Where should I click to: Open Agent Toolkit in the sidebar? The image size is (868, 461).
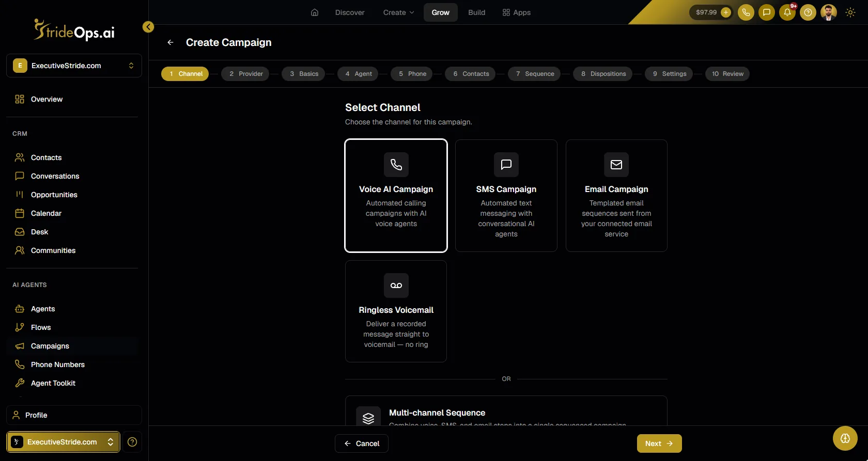pos(72,383)
